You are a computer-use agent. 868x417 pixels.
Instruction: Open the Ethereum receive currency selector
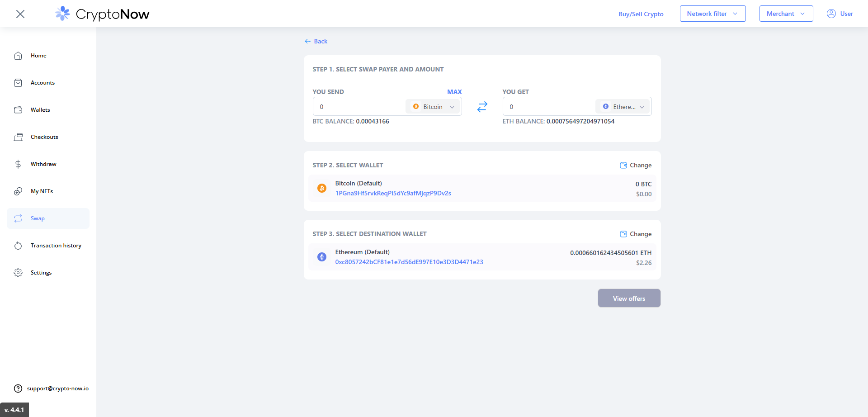click(x=623, y=107)
